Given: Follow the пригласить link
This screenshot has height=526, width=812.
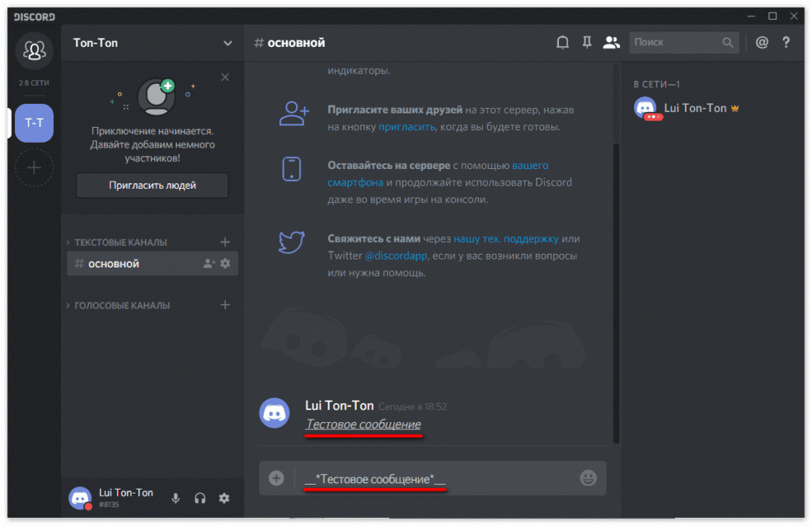Looking at the screenshot, I should pos(407,127).
